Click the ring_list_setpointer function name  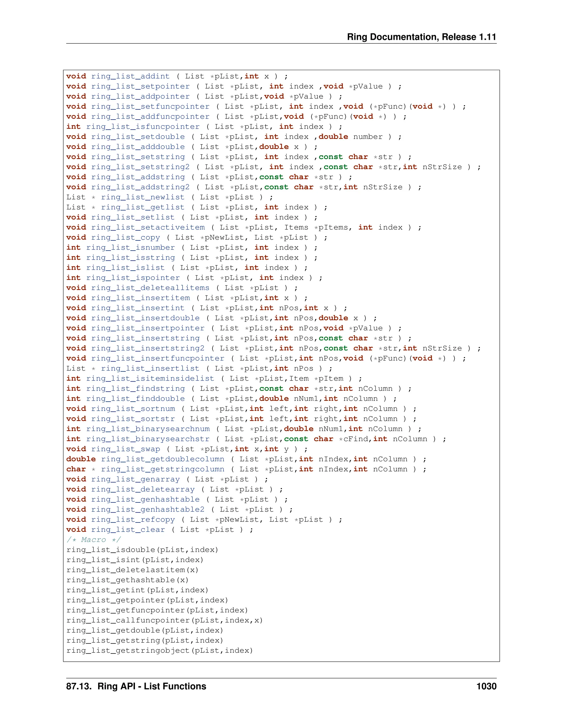click(x=140, y=86)
